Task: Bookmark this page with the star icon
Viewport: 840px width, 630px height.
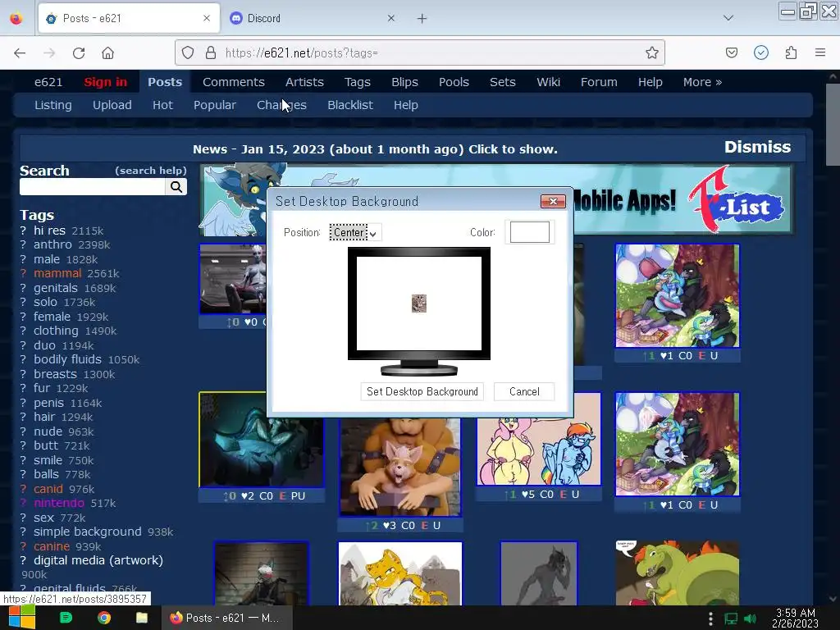Action: tap(652, 53)
